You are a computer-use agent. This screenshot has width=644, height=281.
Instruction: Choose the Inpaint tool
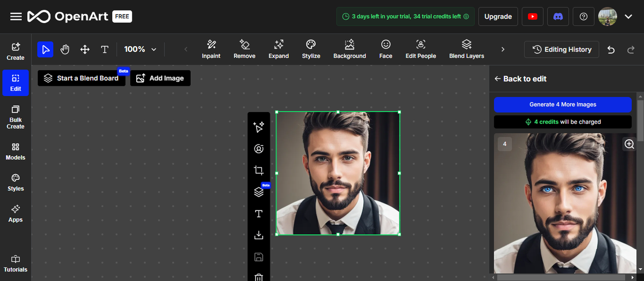(211, 49)
